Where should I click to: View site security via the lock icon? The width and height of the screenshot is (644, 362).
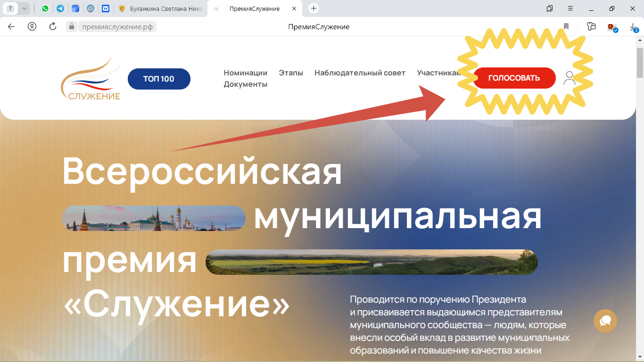(72, 26)
